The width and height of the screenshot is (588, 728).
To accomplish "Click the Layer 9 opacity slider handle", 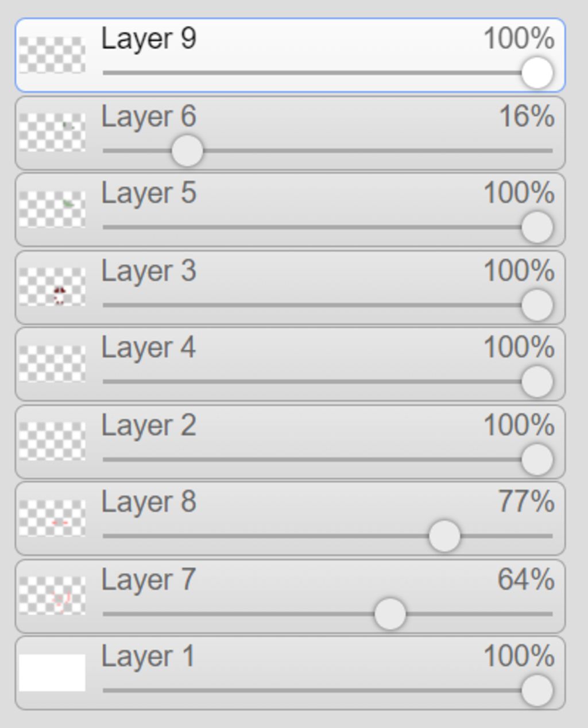I will (537, 73).
